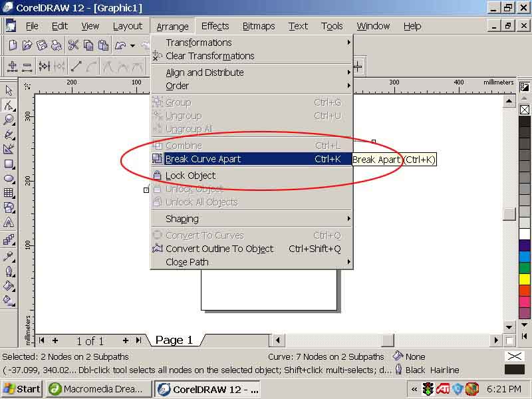This screenshot has height=399, width=532.
Task: Click the Join Two Nodes icon
Action: click(44, 66)
